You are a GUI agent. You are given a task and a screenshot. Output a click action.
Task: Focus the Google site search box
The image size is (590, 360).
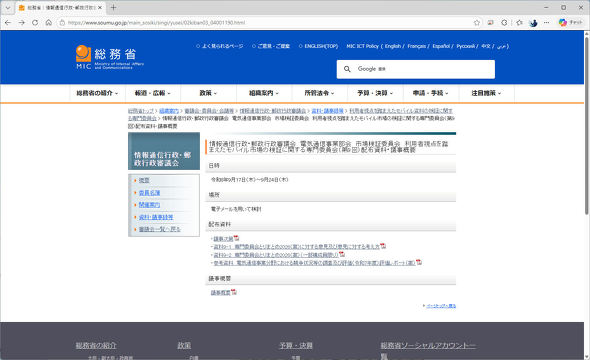[415, 69]
